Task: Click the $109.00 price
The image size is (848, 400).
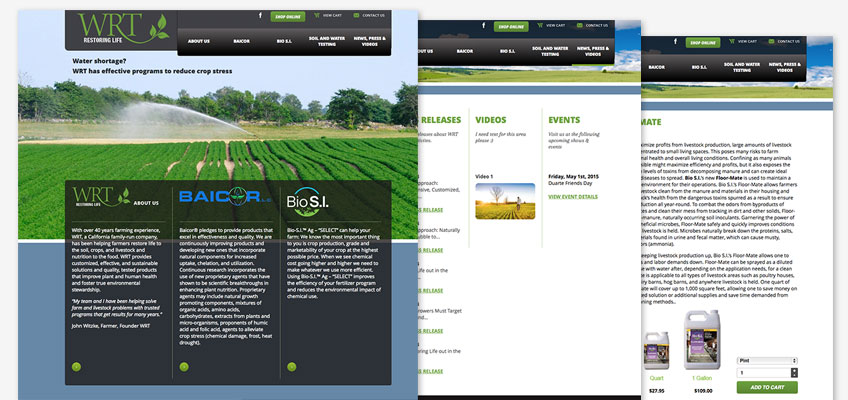Action: pos(703,391)
